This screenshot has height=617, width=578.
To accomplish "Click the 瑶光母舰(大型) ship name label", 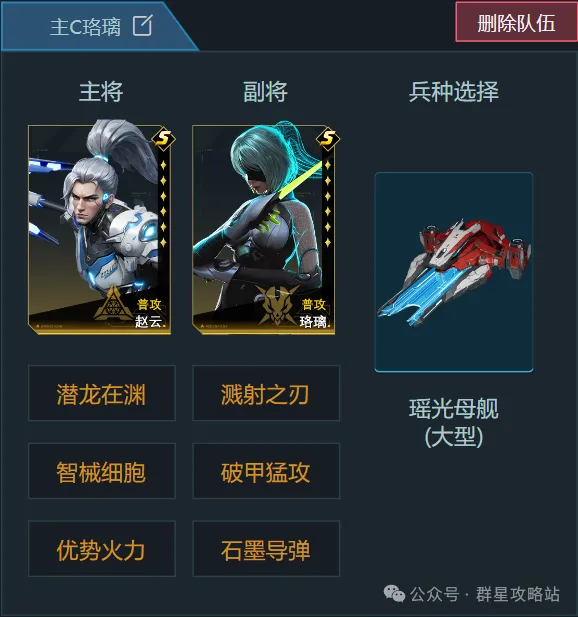I will tap(454, 423).
